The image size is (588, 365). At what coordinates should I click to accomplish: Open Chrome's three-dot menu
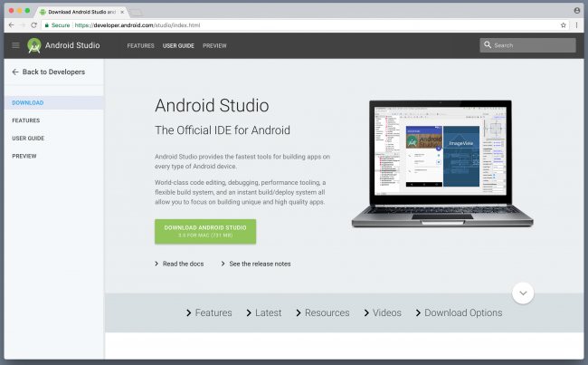coord(576,25)
